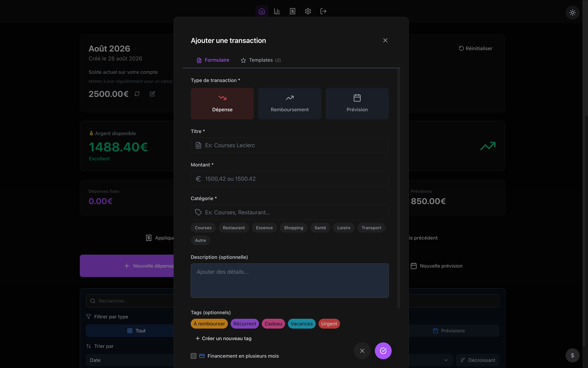The image size is (588, 368).
Task: Toggle the Vacances tag
Action: 302,324
